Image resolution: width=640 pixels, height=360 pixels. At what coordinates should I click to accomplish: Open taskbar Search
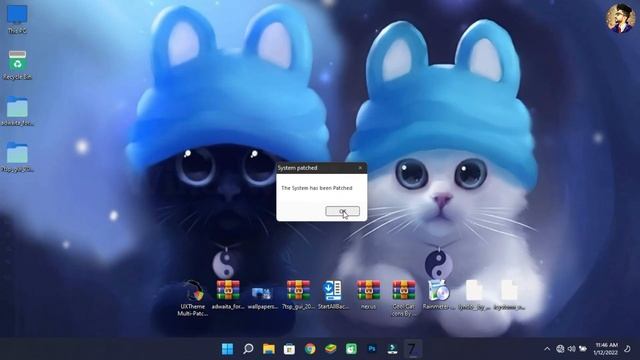click(x=248, y=349)
